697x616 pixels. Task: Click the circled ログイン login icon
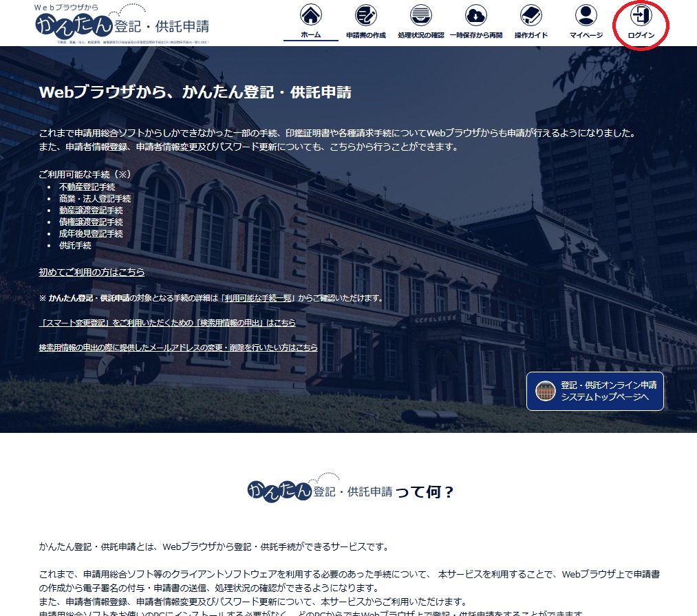[x=641, y=14]
